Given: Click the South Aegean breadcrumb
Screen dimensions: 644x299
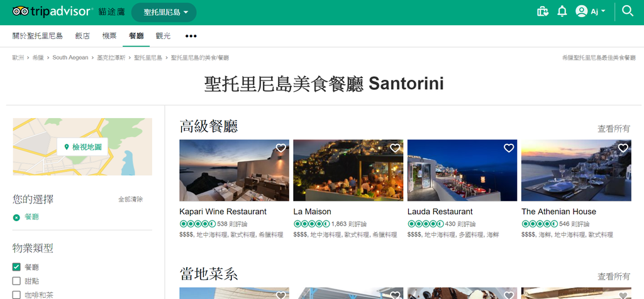Looking at the screenshot, I should click(70, 58).
